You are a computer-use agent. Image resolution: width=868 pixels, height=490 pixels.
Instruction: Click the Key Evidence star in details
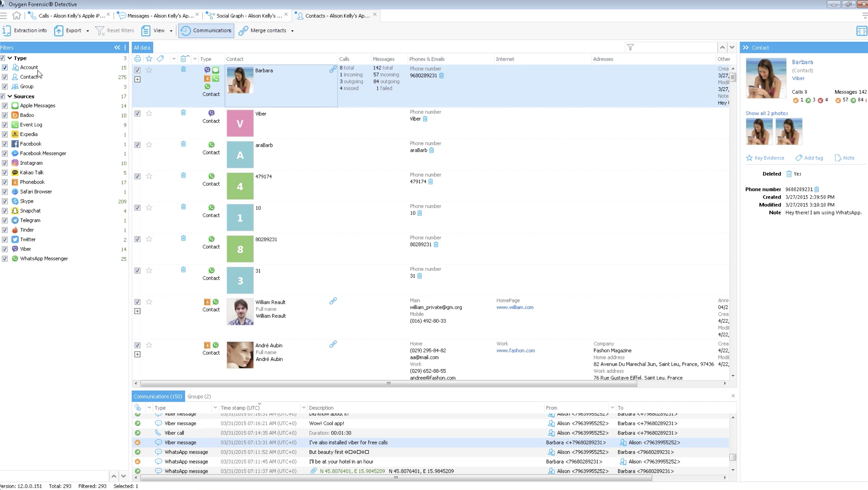[749, 158]
